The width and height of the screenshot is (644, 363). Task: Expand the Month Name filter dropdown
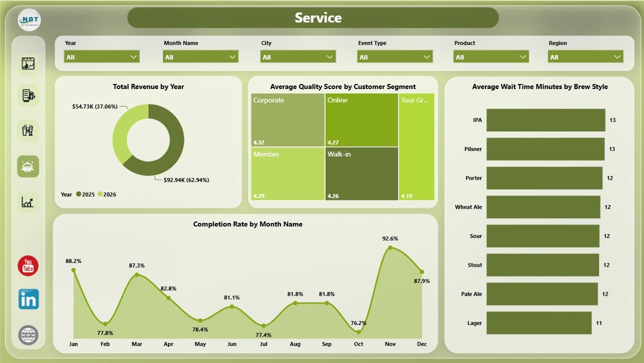click(200, 57)
